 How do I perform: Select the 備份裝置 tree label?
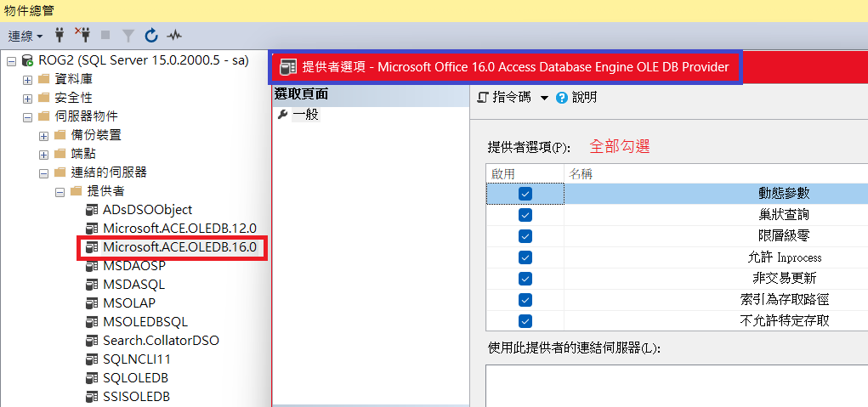pyautogui.click(x=96, y=135)
